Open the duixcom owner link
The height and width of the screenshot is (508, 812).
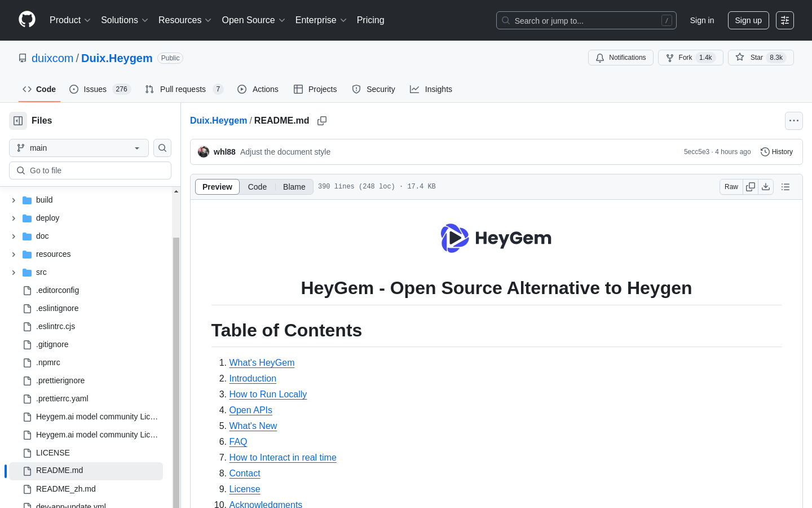point(52,58)
